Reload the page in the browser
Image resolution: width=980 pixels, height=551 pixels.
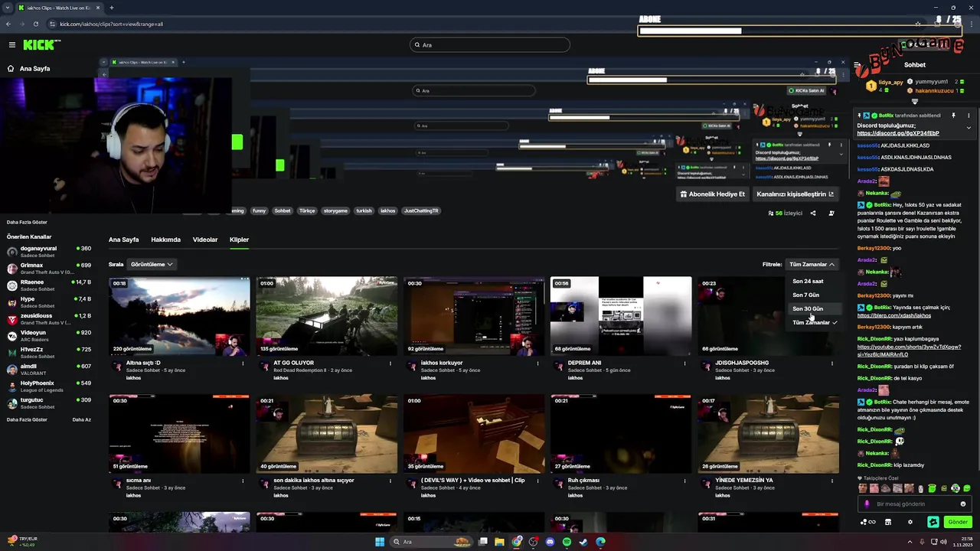coord(35,24)
